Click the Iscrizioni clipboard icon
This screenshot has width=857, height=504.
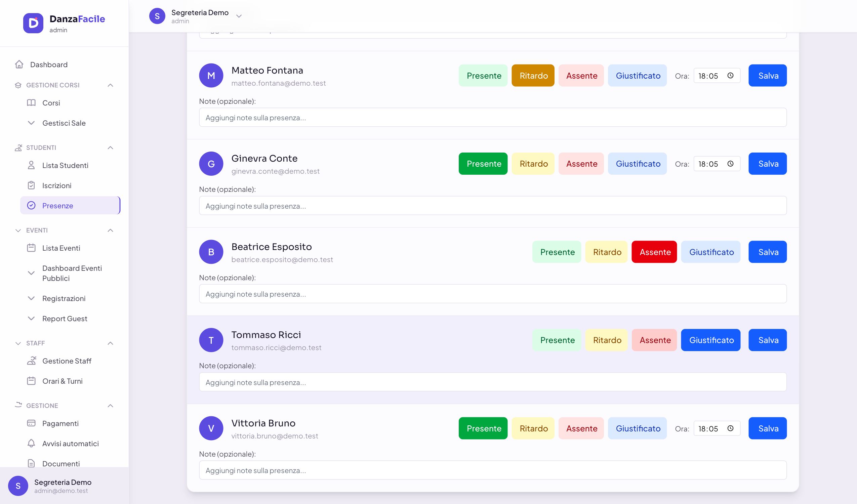31,185
